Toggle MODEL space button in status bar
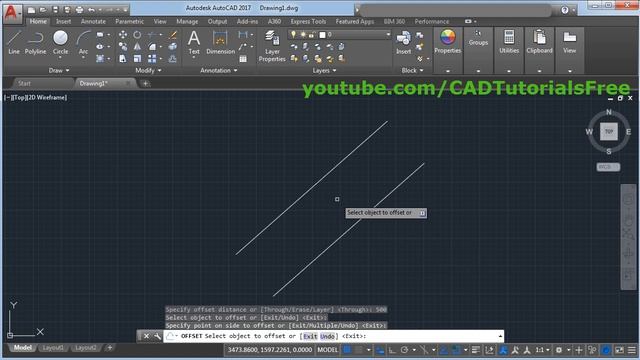640x360 pixels. [327, 350]
